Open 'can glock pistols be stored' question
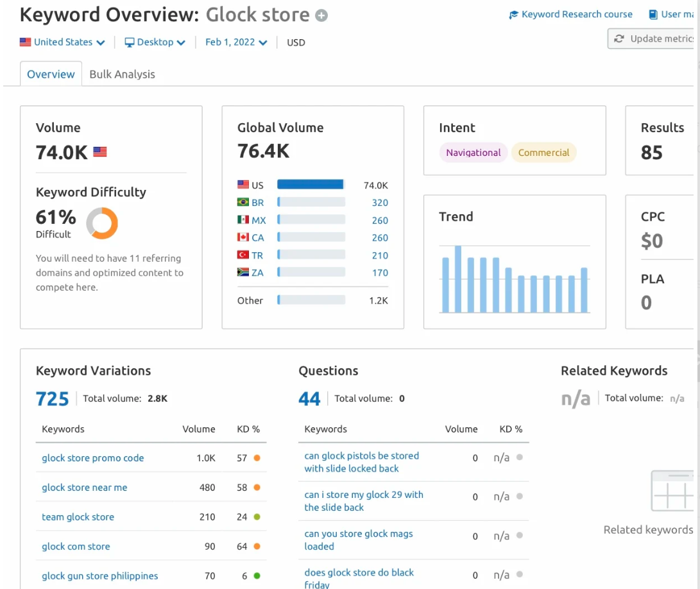The width and height of the screenshot is (700, 589). [362, 462]
